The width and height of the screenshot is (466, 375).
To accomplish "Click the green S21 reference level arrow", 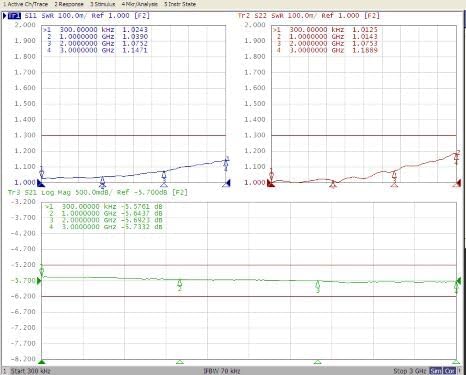I will click(39, 281).
